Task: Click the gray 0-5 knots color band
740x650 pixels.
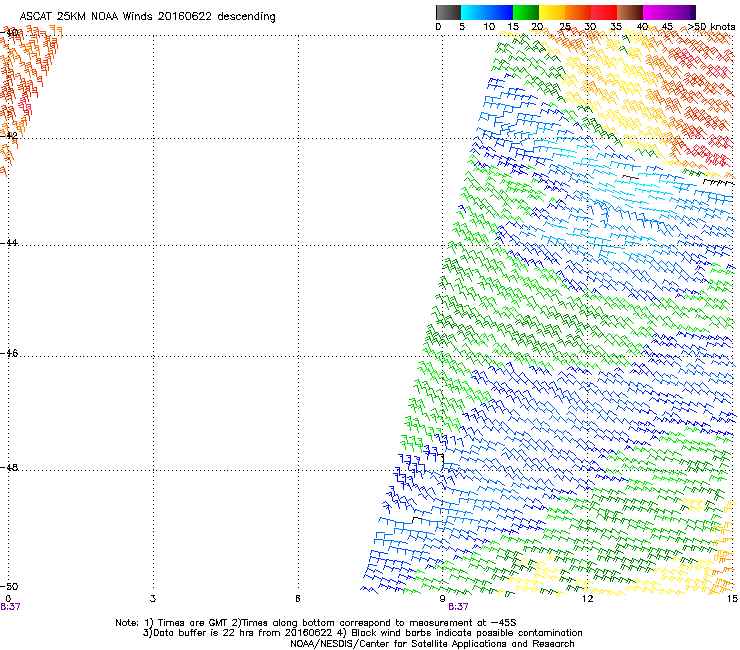Action: (448, 12)
